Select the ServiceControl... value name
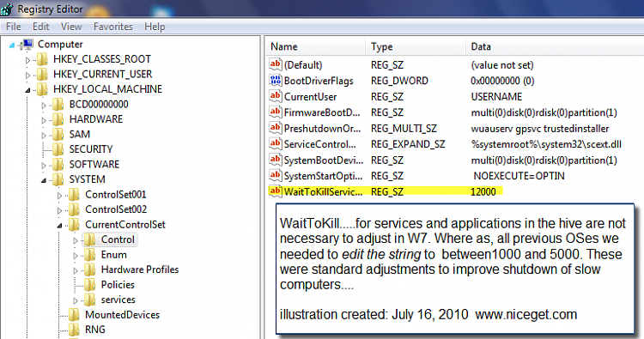This screenshot has height=339, width=644. (320, 144)
